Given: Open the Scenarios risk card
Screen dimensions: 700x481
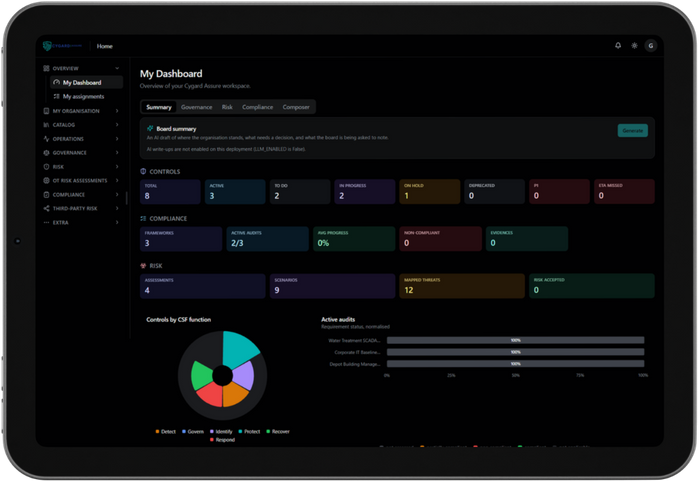Looking at the screenshot, I should (x=332, y=286).
